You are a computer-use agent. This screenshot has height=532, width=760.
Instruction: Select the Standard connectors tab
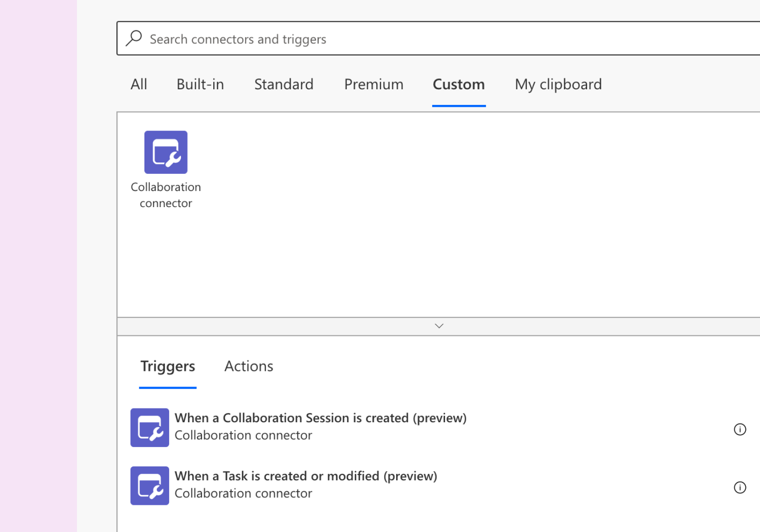284,84
